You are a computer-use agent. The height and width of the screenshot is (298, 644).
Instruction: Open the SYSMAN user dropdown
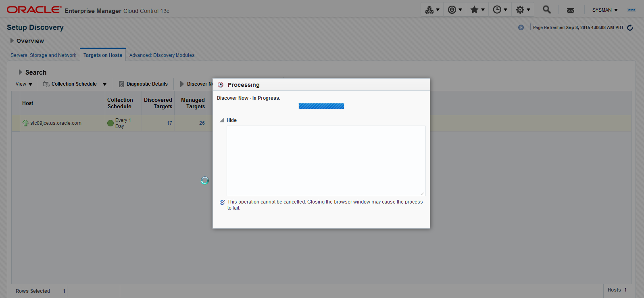605,10
